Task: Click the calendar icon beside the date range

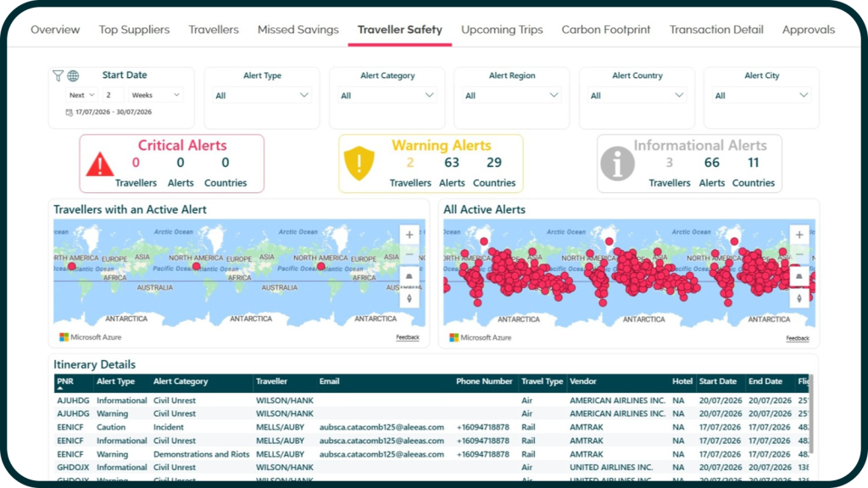Action: (70, 113)
